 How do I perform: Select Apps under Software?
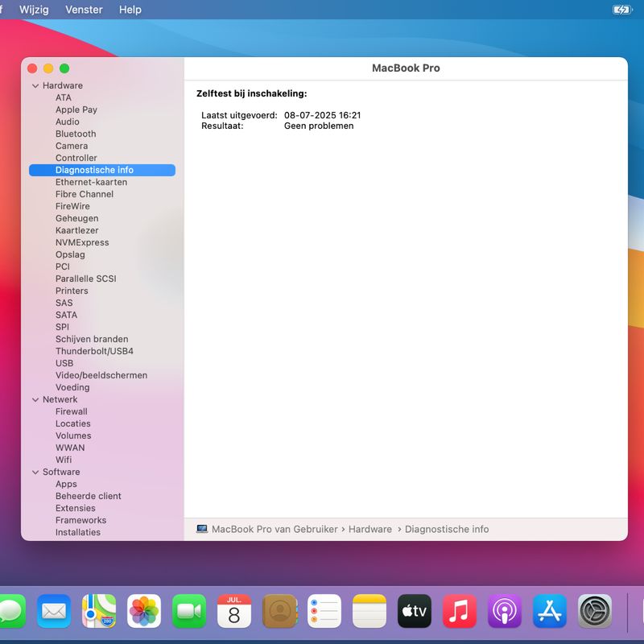(66, 485)
